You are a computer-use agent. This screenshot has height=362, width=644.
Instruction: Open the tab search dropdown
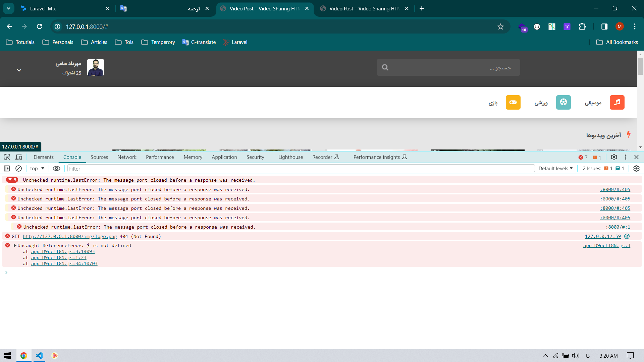point(8,8)
